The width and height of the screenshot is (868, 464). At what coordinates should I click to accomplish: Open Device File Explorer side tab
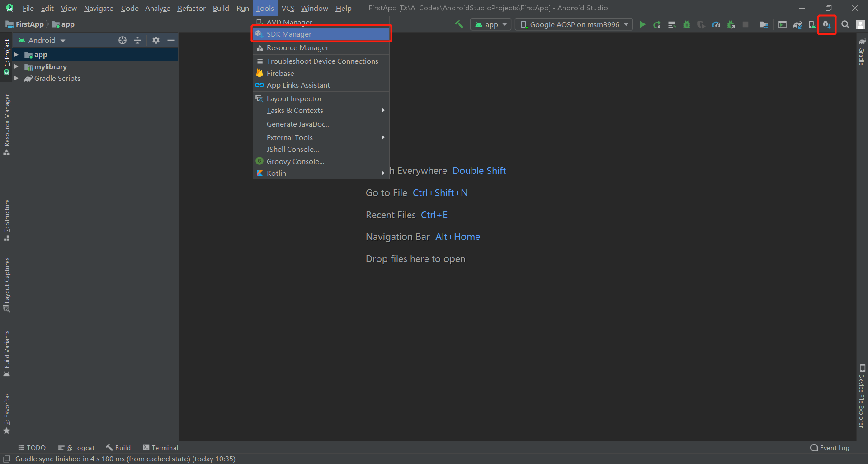coord(862,396)
